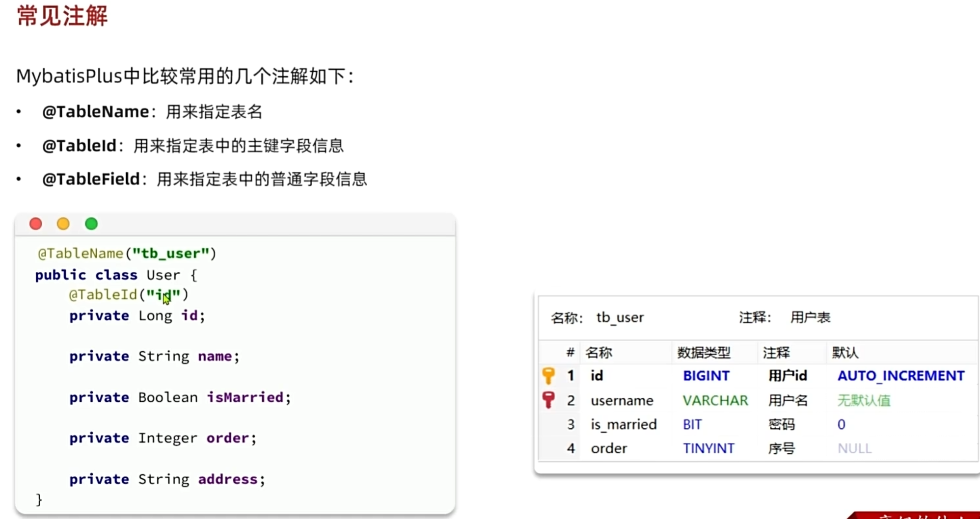Click the is_married cell in row 3
Viewport: 980px width, 519px height.
(624, 424)
